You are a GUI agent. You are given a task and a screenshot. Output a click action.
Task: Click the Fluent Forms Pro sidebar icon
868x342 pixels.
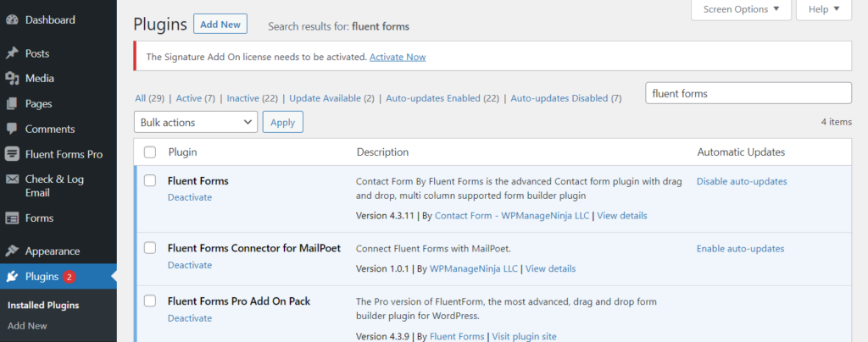point(12,154)
